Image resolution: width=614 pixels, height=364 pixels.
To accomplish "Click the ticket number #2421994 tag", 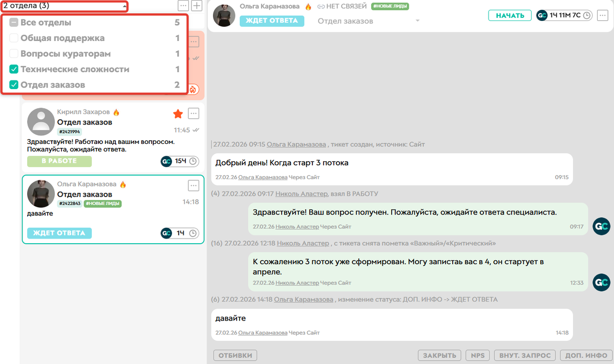I will [x=70, y=132].
